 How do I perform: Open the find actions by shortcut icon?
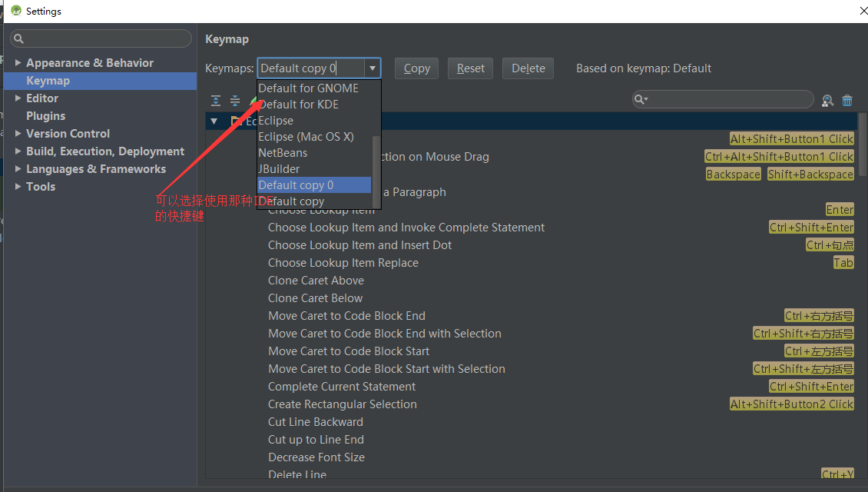click(x=827, y=100)
